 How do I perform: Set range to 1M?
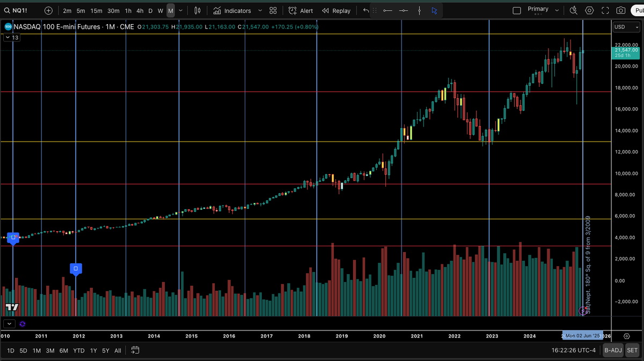(x=36, y=350)
